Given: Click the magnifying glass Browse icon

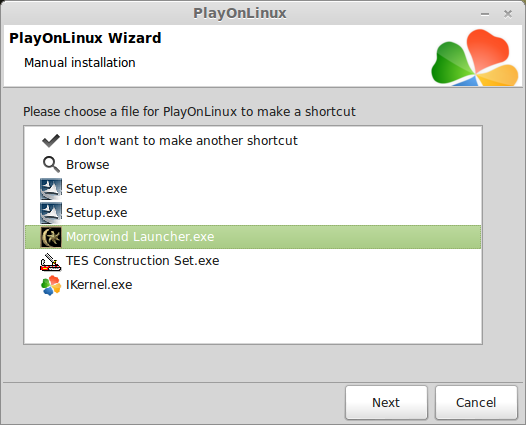Looking at the screenshot, I should [x=51, y=164].
